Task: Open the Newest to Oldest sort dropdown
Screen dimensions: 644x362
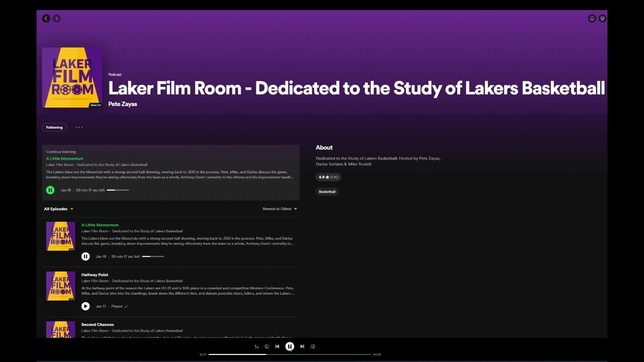Action: (280, 209)
